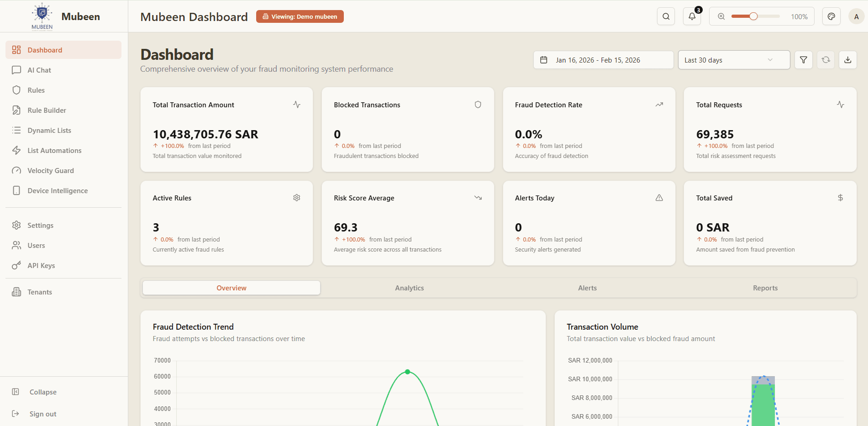Open Device Intelligence from the sidebar
Image resolution: width=868 pixels, height=426 pixels.
pos(57,190)
